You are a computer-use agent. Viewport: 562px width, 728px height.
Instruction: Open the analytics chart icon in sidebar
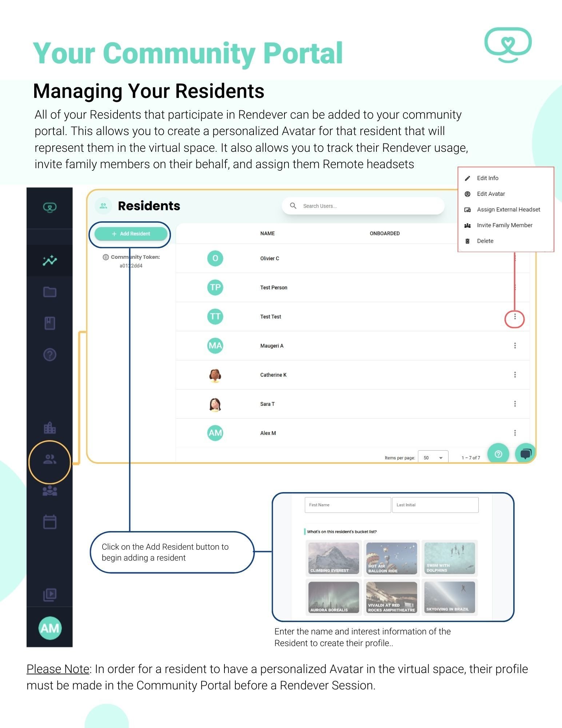click(x=50, y=260)
